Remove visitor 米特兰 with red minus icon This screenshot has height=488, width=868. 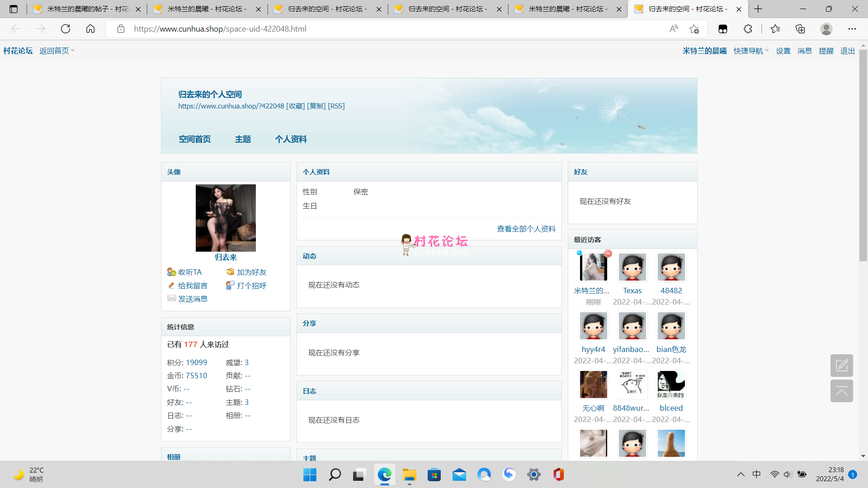[x=608, y=253]
